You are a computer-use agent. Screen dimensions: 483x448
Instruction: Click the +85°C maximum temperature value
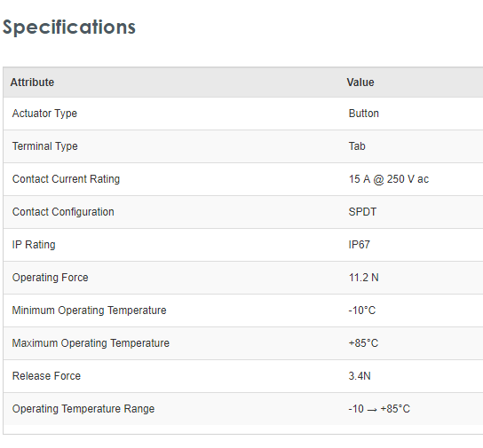coord(363,343)
